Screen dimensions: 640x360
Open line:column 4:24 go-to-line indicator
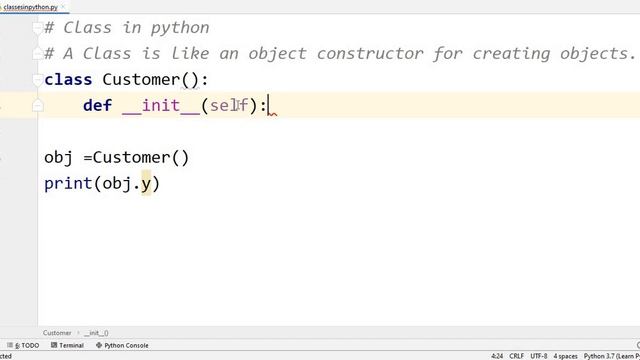[497, 356]
